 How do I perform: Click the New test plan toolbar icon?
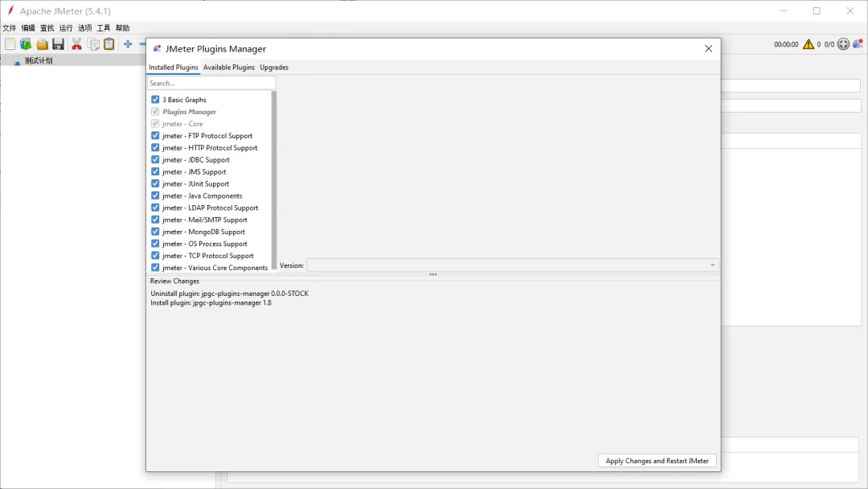point(10,44)
